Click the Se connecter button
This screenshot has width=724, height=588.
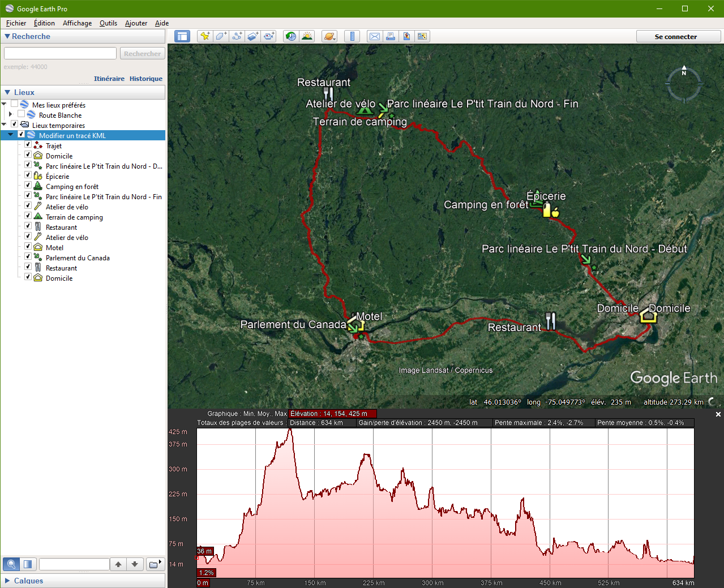pyautogui.click(x=679, y=36)
